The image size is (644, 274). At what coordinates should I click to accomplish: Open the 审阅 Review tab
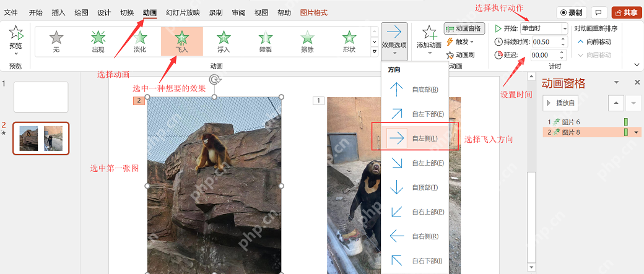click(x=239, y=13)
